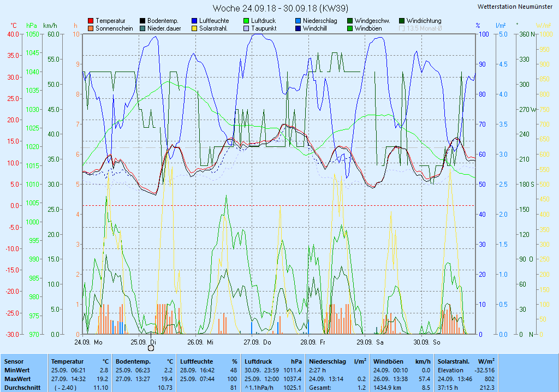Image resolution: width=559 pixels, height=392 pixels.
Task: Click the green Luftdruck legend swatch
Action: pyautogui.click(x=246, y=21)
